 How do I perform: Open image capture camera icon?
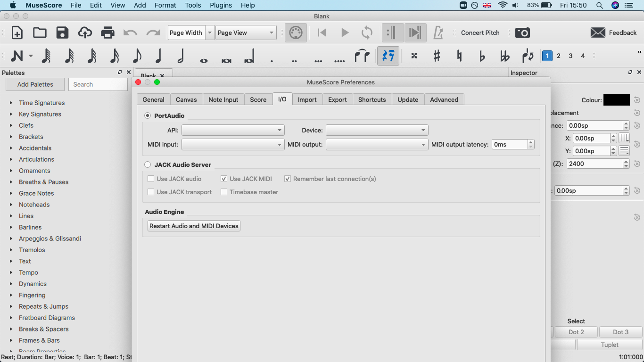coord(522,33)
